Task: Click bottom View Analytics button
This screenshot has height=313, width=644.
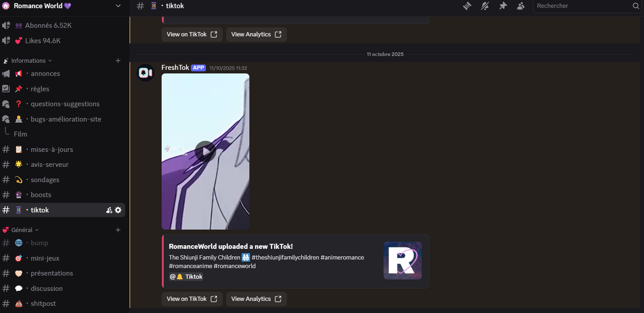Action: pos(256,299)
